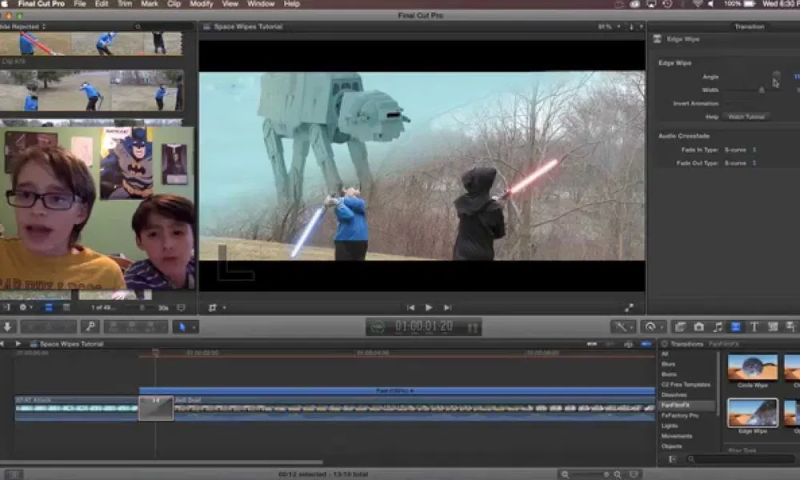Select the Transition inspector tab
800x480 pixels.
(x=749, y=27)
